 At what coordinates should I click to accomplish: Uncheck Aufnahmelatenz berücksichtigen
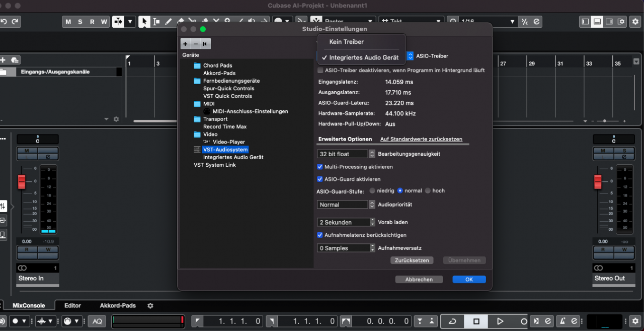[x=320, y=235]
